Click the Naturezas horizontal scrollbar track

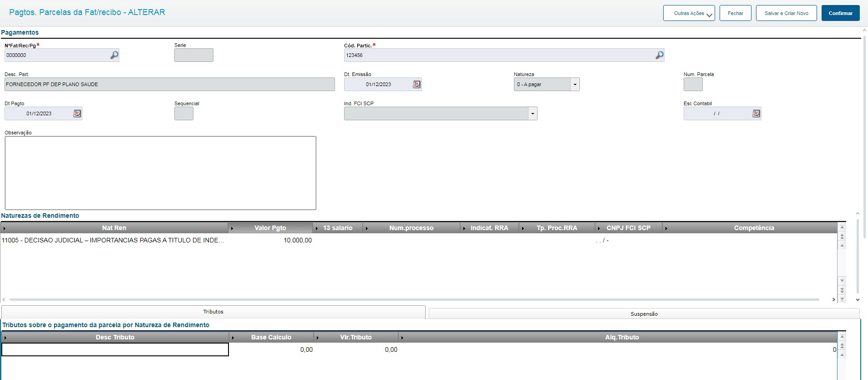[x=414, y=299]
